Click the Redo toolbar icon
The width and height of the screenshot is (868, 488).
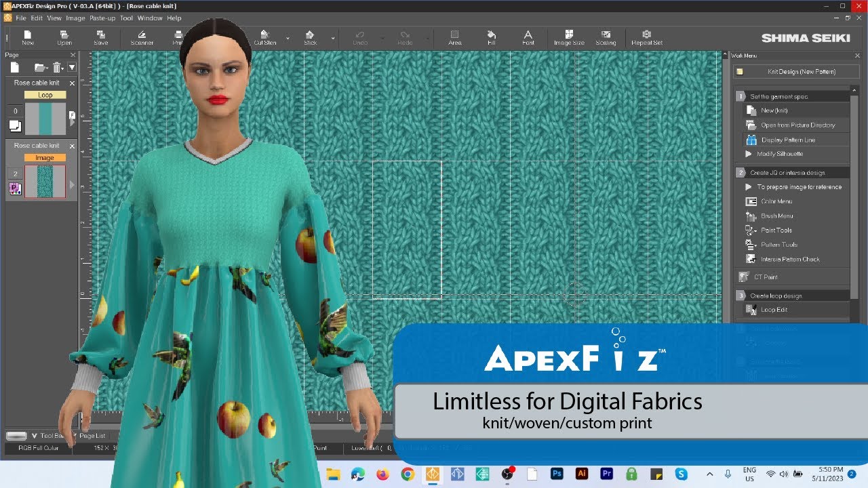pyautogui.click(x=405, y=37)
